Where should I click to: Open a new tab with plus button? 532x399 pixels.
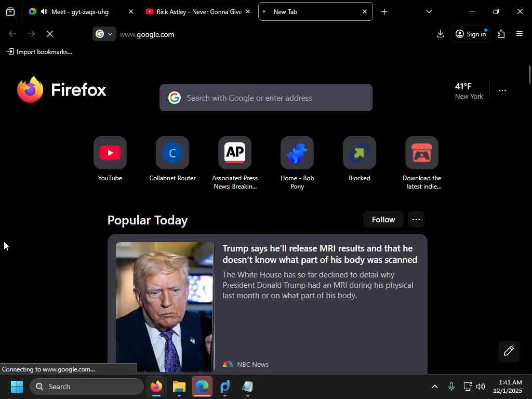point(384,12)
